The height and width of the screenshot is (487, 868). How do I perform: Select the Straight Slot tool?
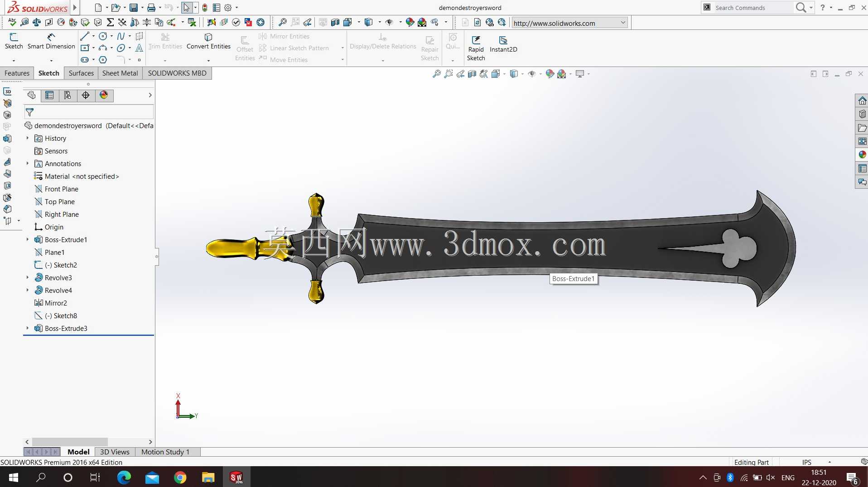[x=85, y=60]
